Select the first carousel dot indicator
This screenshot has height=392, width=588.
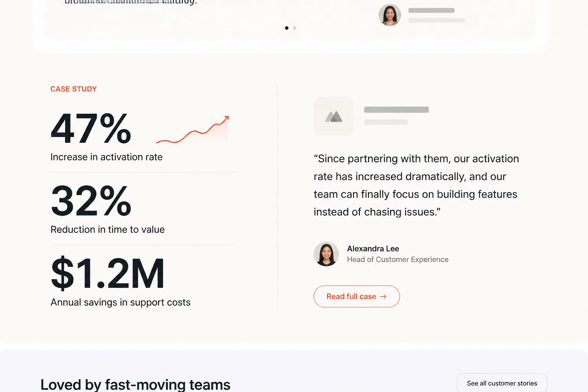click(287, 28)
